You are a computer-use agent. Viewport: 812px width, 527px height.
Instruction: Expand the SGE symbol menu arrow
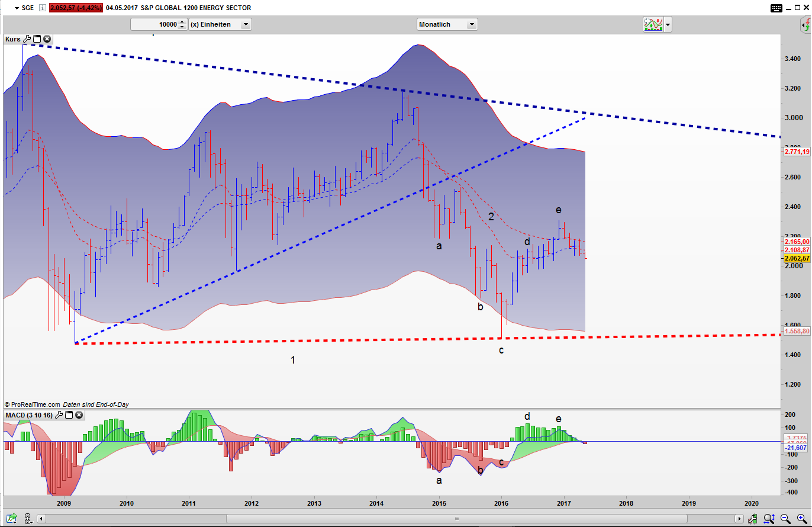(x=15, y=8)
